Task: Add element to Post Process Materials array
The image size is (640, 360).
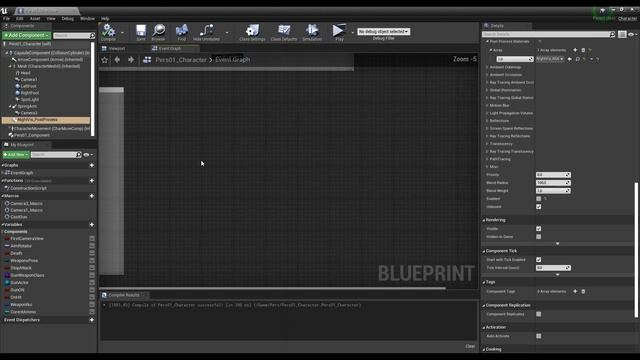Action: [575, 50]
